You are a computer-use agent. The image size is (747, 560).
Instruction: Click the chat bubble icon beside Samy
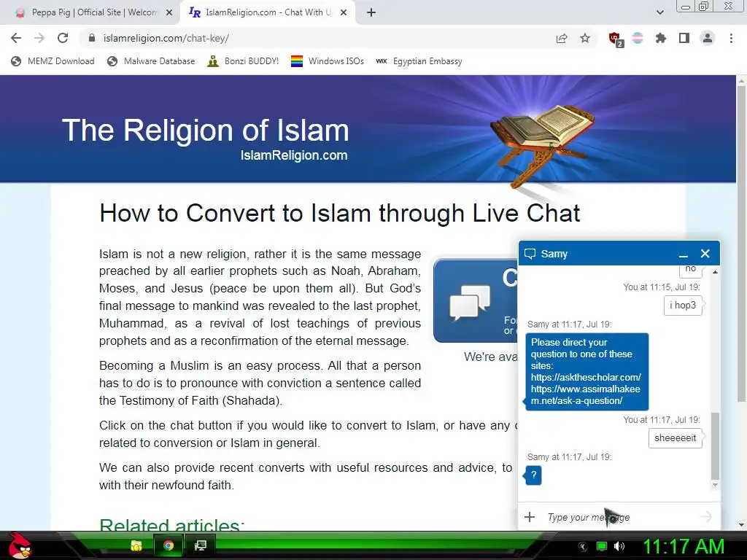pyautogui.click(x=530, y=254)
